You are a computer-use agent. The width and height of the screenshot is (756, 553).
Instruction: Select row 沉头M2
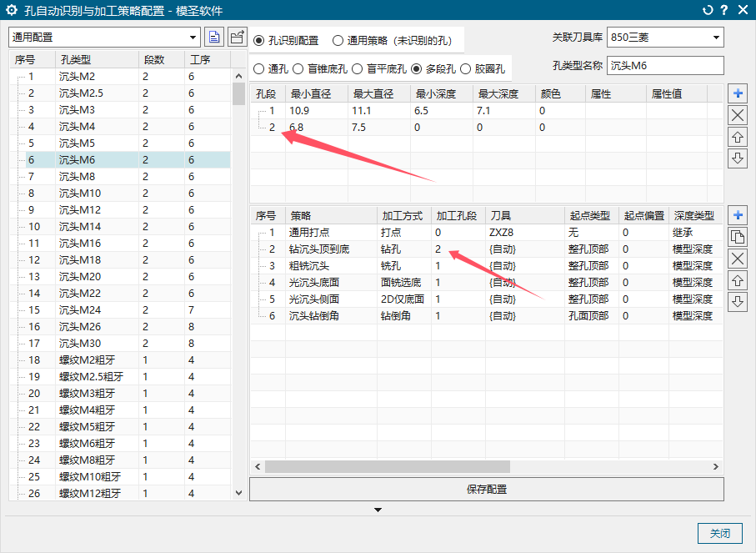click(120, 77)
